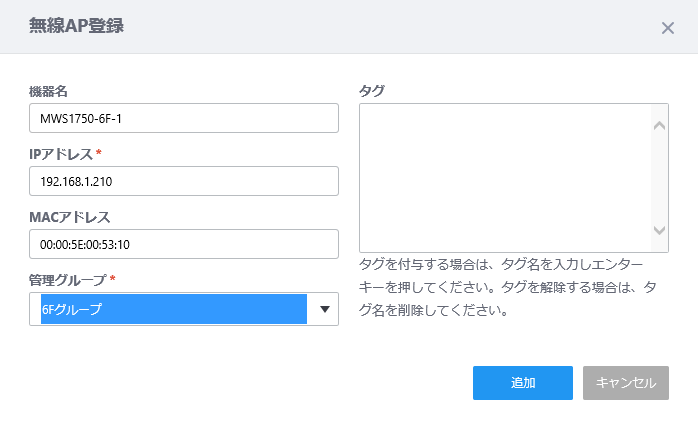Click the 機器名 label
Image resolution: width=698 pixels, height=424 pixels.
tap(48, 91)
